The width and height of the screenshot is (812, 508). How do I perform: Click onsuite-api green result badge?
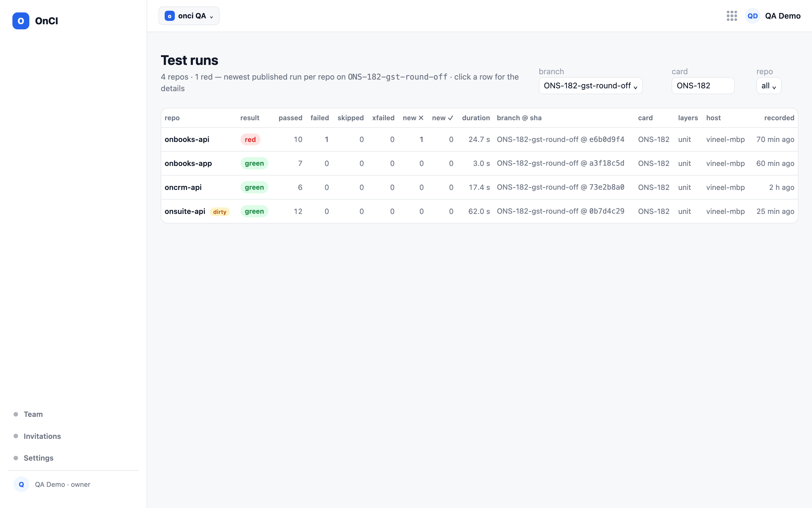(x=254, y=211)
